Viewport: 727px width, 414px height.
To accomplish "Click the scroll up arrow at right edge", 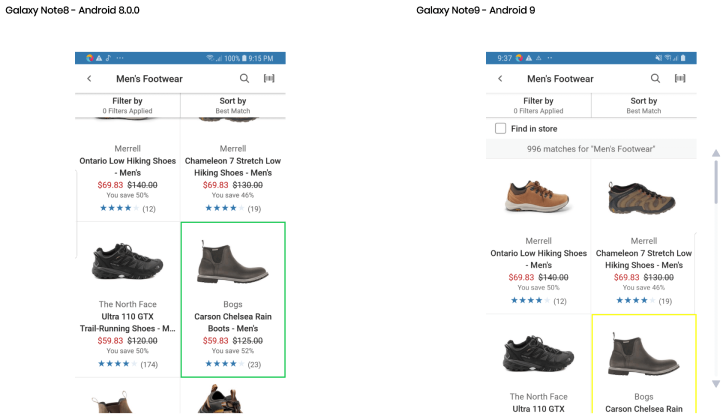I will (x=715, y=153).
